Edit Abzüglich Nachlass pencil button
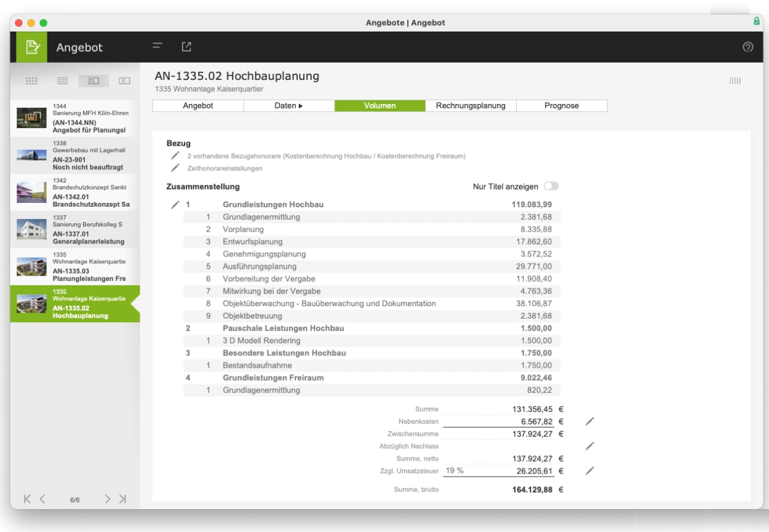This screenshot has width=769, height=532. coord(590,446)
